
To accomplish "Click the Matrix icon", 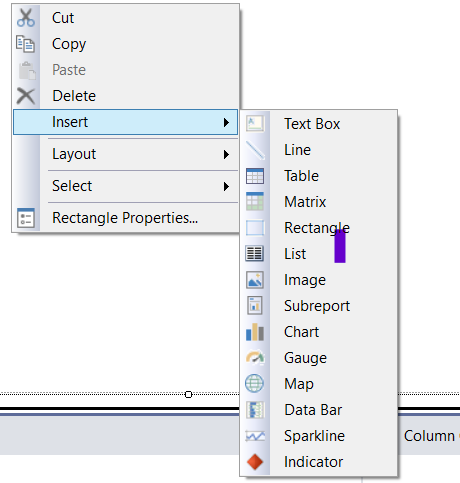I will (x=255, y=202).
